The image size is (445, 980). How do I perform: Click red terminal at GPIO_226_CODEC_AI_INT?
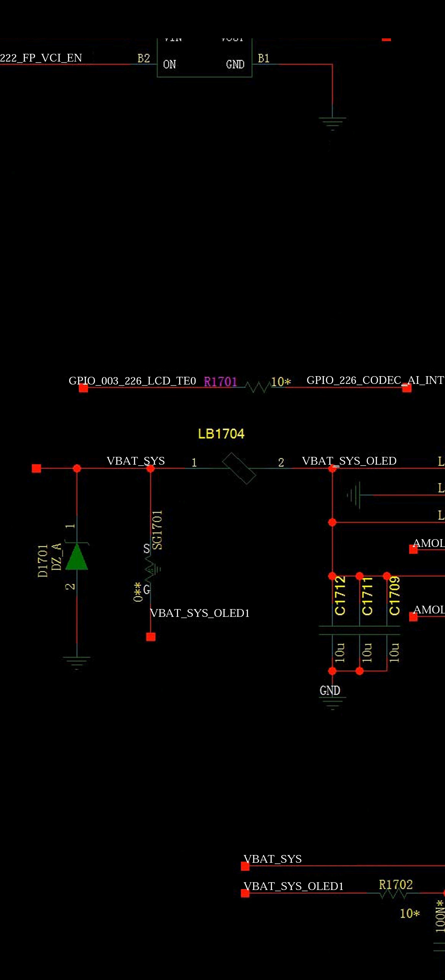[x=407, y=388]
